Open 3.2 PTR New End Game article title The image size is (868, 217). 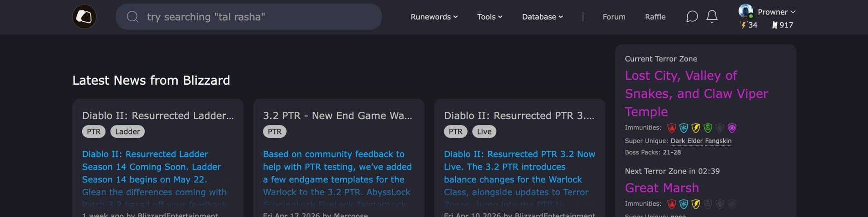pos(337,116)
